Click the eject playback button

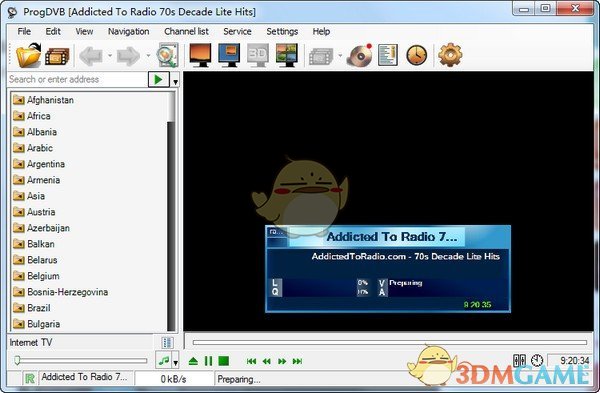[x=193, y=361]
